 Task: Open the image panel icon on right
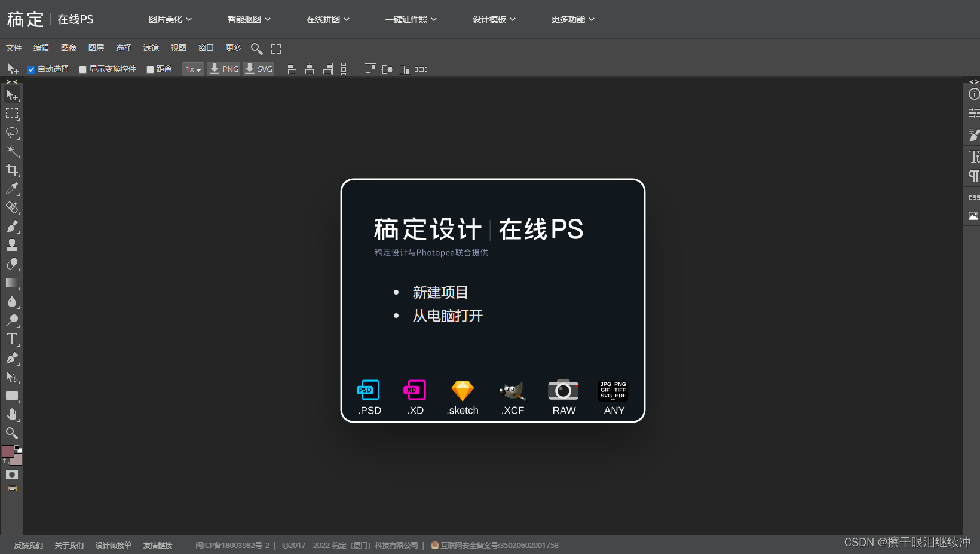[x=973, y=216]
